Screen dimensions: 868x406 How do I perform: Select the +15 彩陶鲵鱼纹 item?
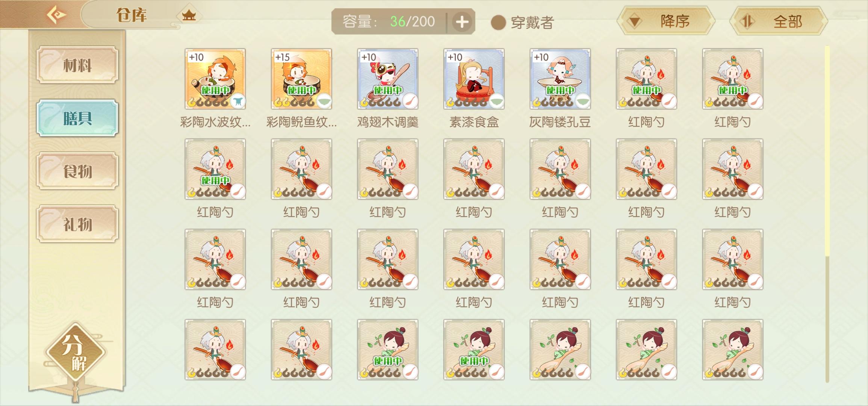[301, 79]
